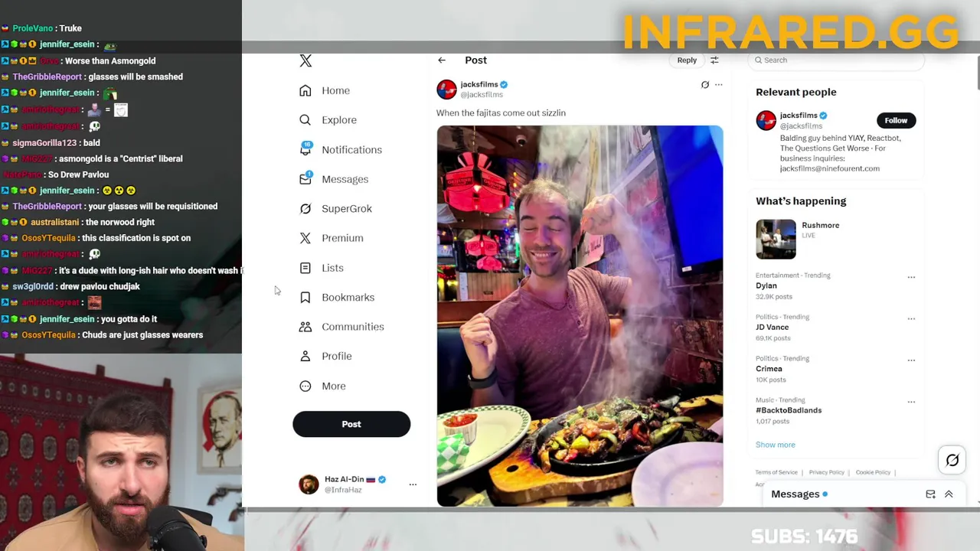980x551 pixels.
Task: Open Lists page
Action: 332,268
